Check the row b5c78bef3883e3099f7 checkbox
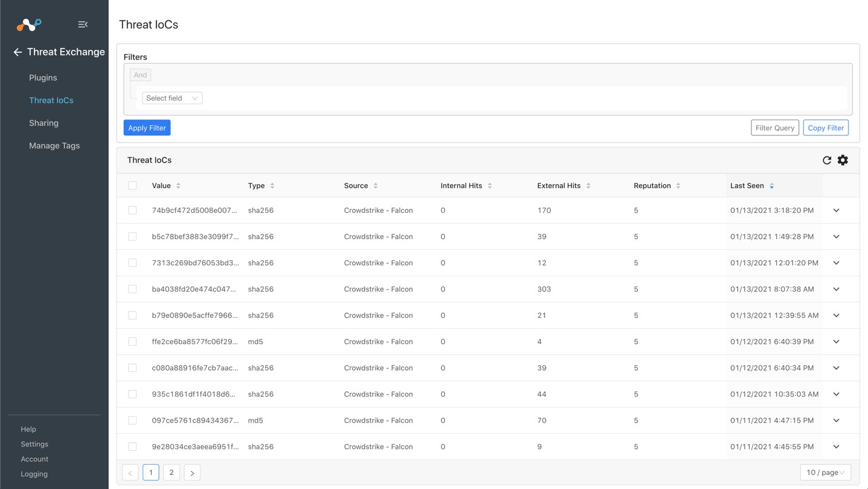 (132, 237)
